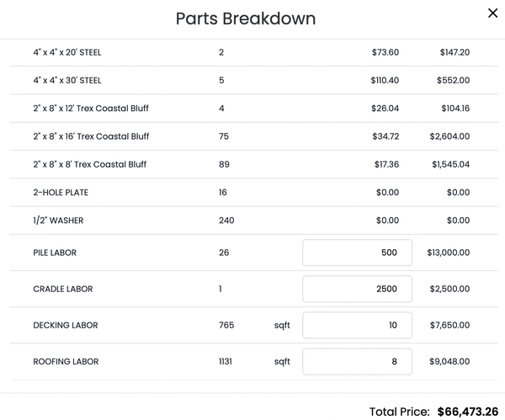Select the 2" x 8" x 16' Trex Coastal Bluff row
The image size is (505, 420).
254,136
